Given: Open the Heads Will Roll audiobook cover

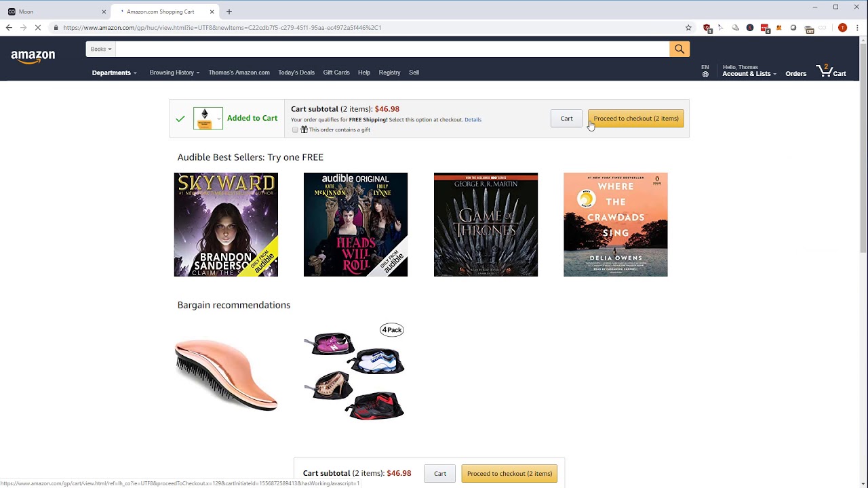Looking at the screenshot, I should click(x=355, y=224).
